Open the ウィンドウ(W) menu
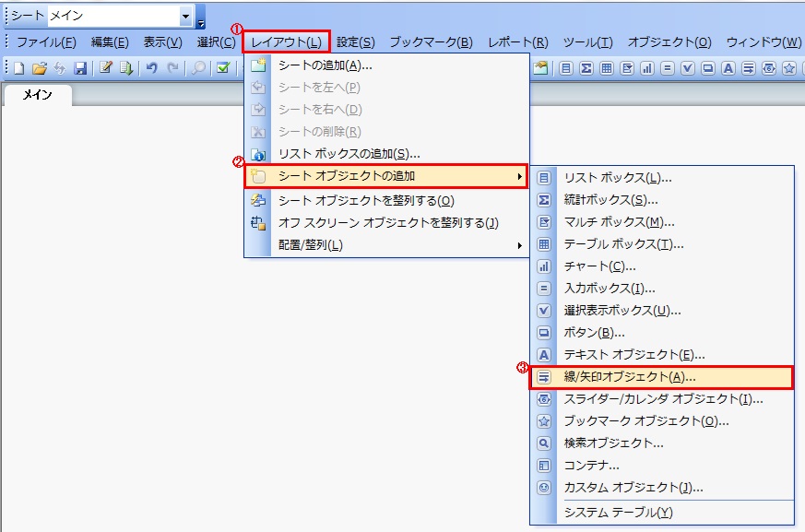Screen dimensions: 805x532 (764, 42)
